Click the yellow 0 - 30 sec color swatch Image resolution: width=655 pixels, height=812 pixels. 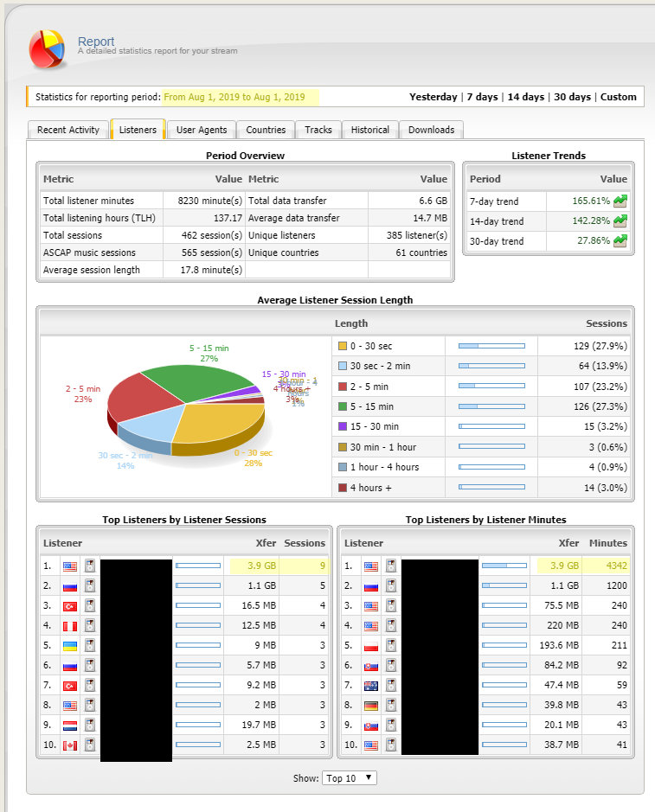click(342, 346)
